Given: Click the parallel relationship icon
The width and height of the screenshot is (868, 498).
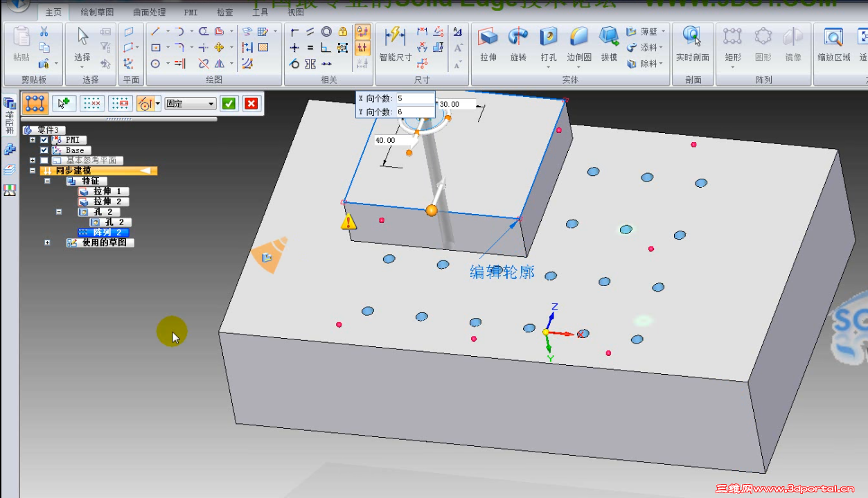Looking at the screenshot, I should pyautogui.click(x=310, y=31).
